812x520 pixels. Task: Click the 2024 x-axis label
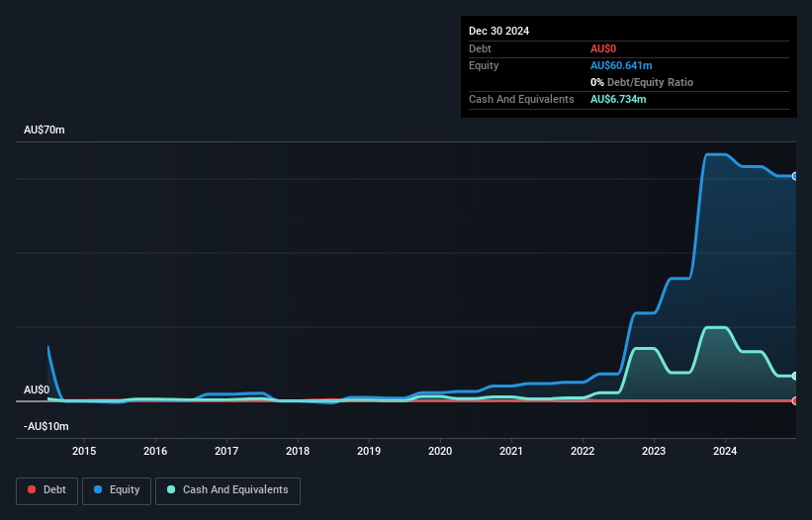pos(725,451)
